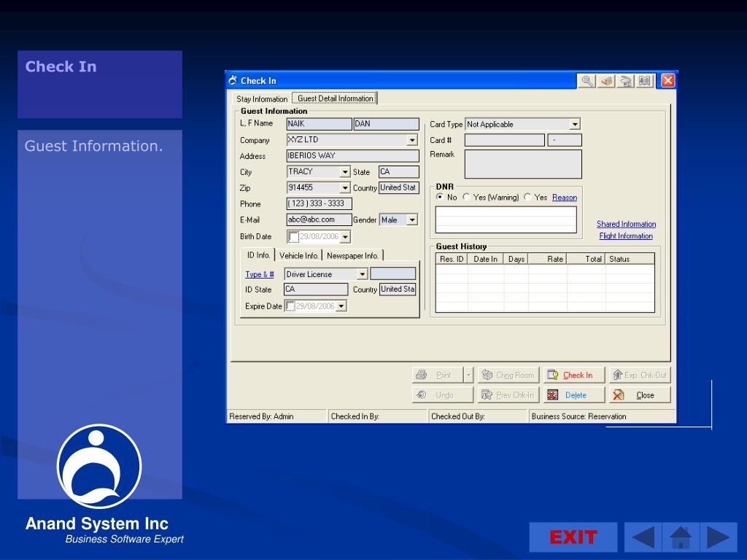Open the Shared Information link

point(626,224)
